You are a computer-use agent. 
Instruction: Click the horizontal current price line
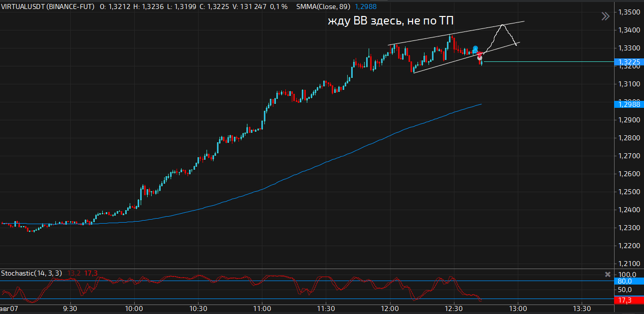tap(549, 62)
